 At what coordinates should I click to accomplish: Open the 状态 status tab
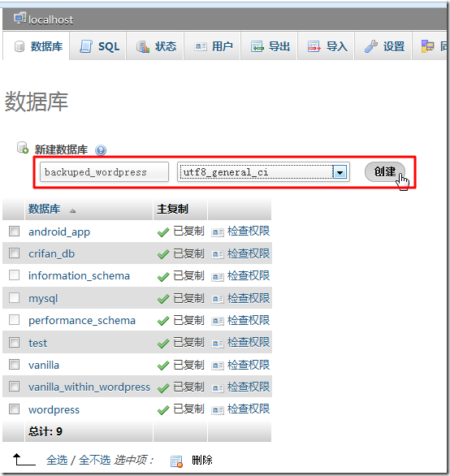pyautogui.click(x=155, y=46)
